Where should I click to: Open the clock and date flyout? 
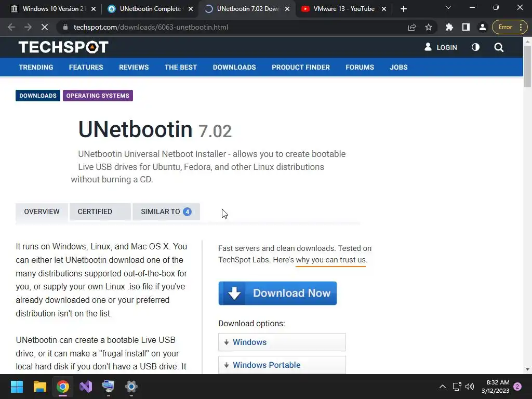click(495, 387)
